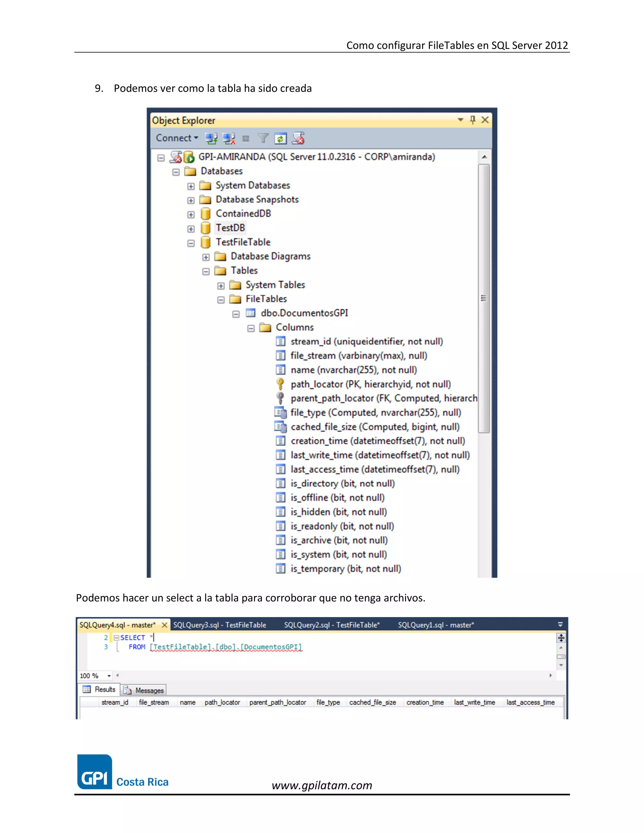Viewport: 644px width, 833px height.
Task: Expand the System Databases folder
Action: [x=191, y=186]
